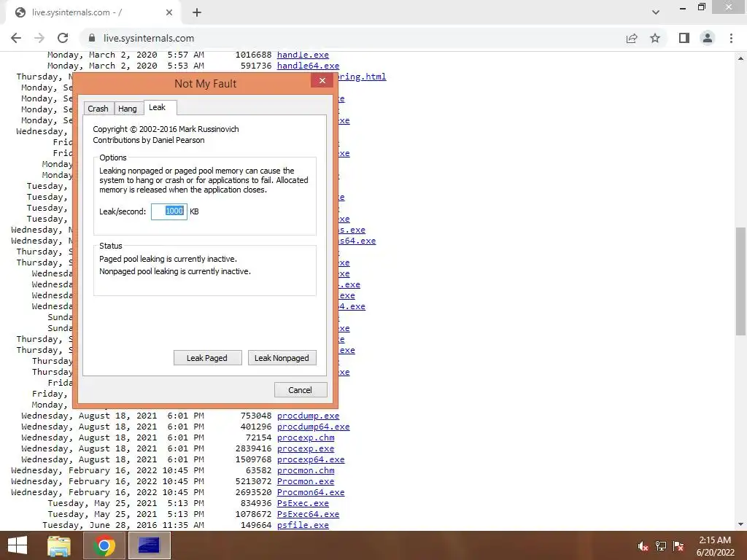Select Not My Fault taskbar icon

pyautogui.click(x=149, y=545)
